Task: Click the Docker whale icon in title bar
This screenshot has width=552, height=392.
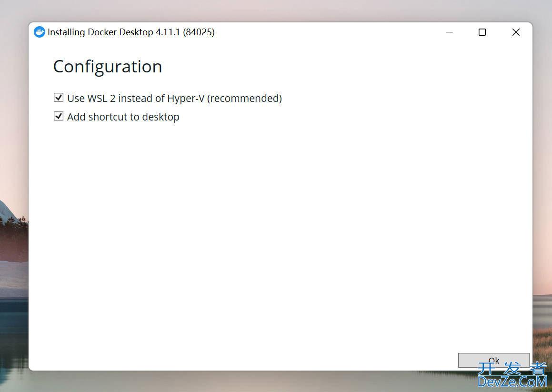Action: pyautogui.click(x=40, y=32)
